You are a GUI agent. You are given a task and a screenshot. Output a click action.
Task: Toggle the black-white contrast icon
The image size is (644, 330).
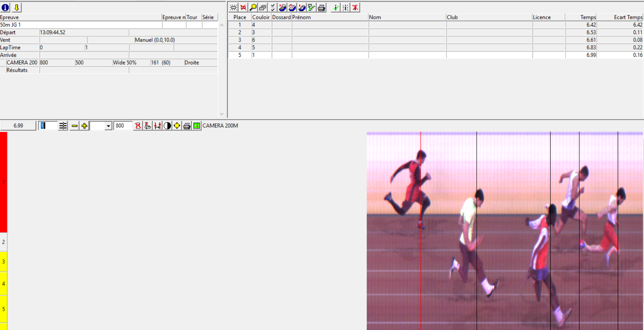(167, 126)
